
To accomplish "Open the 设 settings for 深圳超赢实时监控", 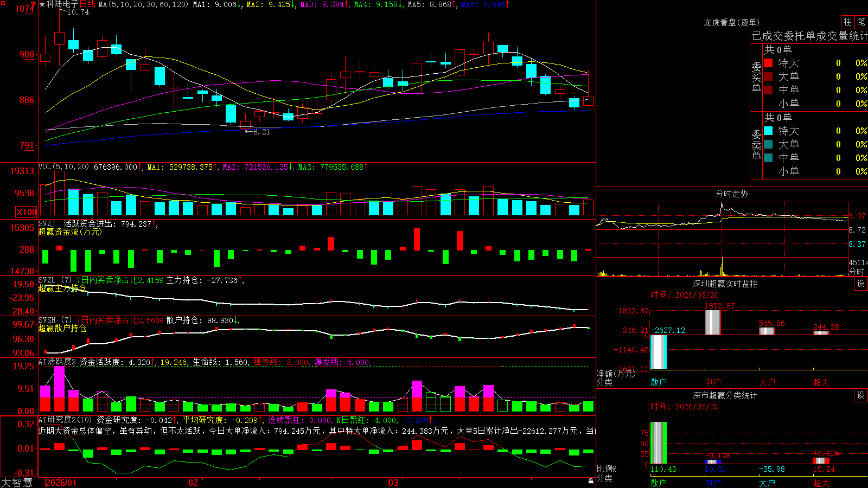I will [x=861, y=284].
